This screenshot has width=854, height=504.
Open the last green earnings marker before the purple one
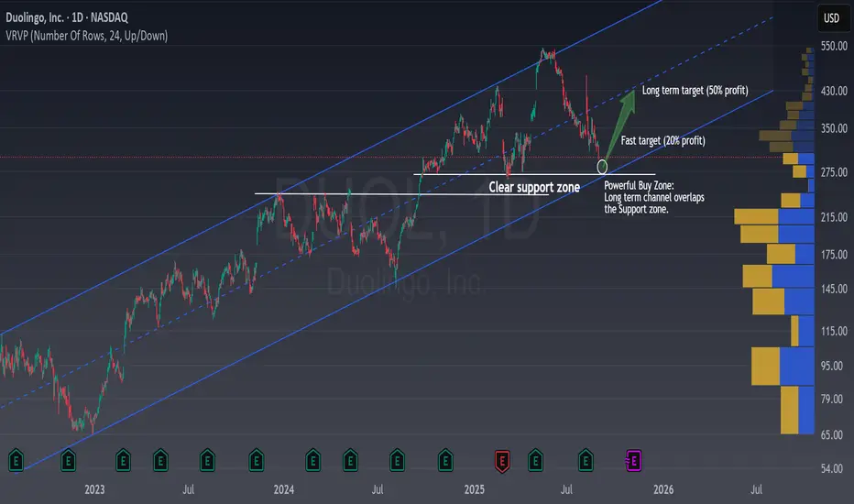click(586, 461)
